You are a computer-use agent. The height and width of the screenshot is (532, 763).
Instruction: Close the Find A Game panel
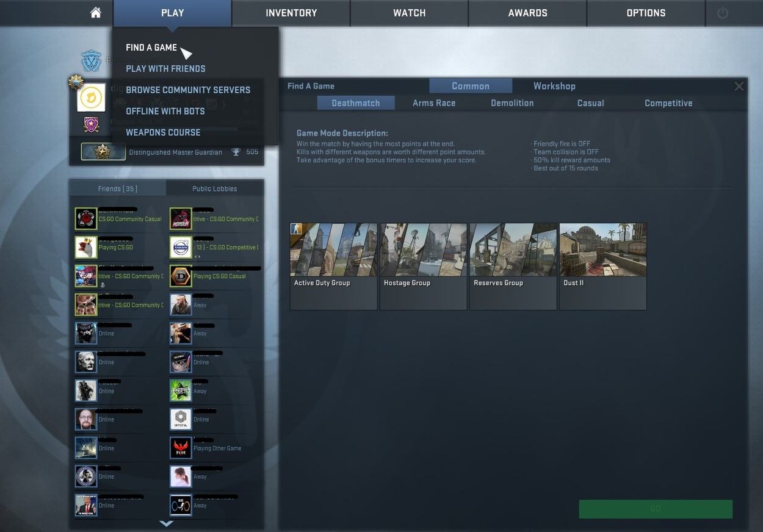click(x=739, y=86)
